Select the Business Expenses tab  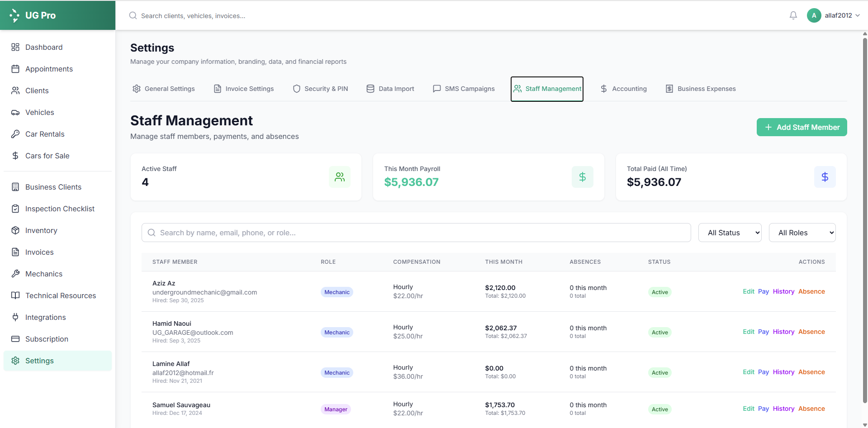[x=701, y=89]
